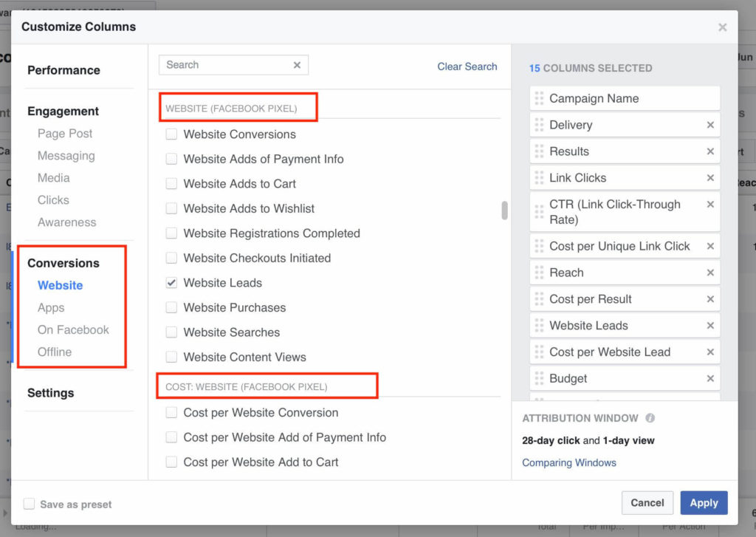This screenshot has width=756, height=537.
Task: Remove the Budget column with X icon
Action: 710,379
